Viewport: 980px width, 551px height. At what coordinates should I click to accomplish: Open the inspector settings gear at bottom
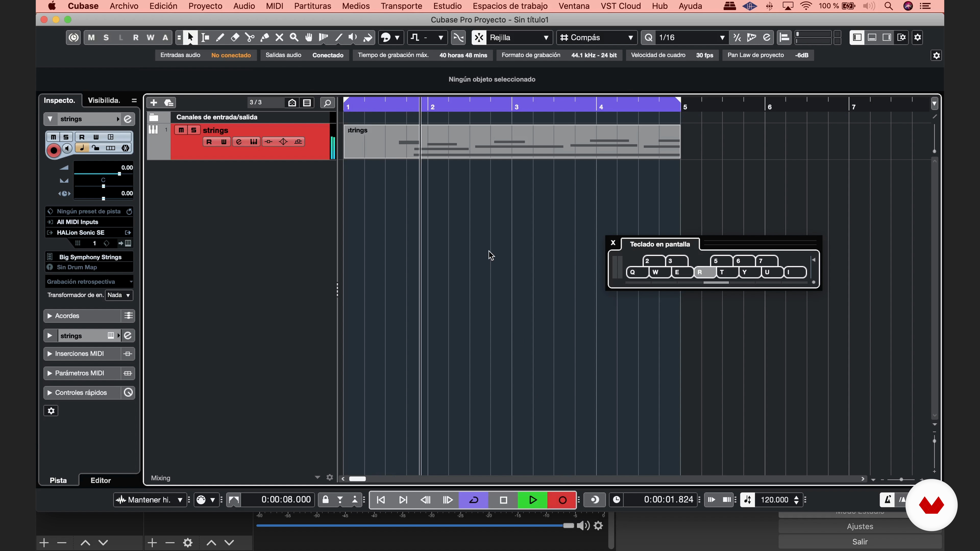51,411
